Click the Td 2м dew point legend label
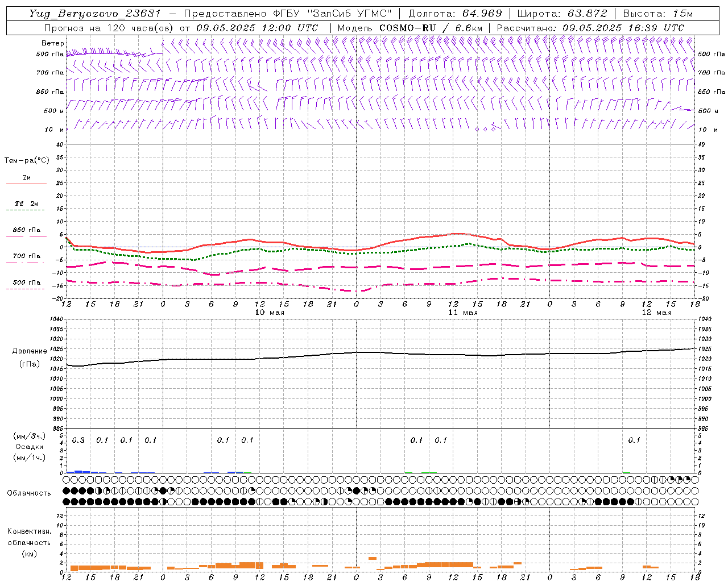The image size is (728, 582). [x=26, y=203]
